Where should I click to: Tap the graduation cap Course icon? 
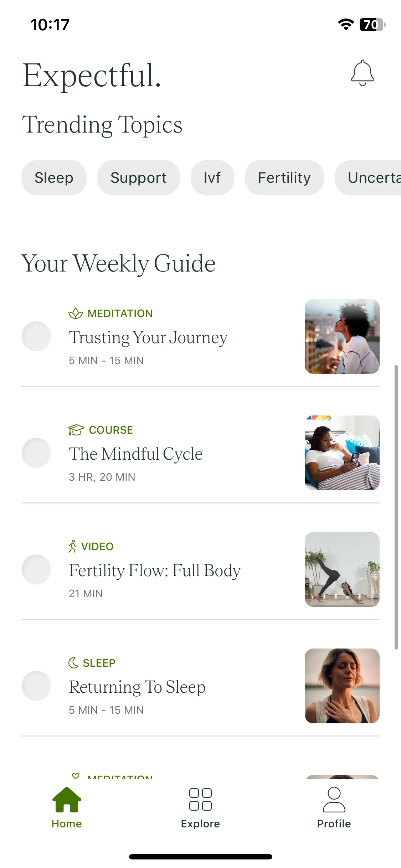(76, 430)
